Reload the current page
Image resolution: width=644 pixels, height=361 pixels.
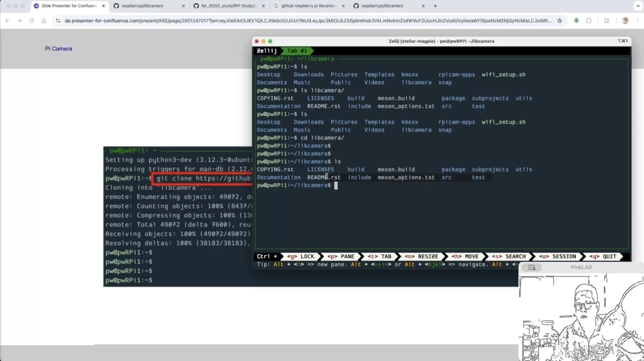pos(32,21)
